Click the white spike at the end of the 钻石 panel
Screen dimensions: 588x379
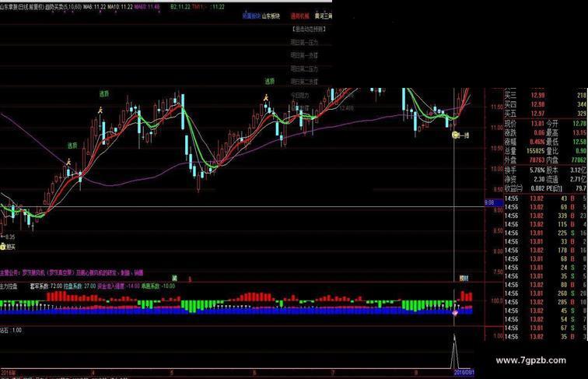(x=454, y=351)
